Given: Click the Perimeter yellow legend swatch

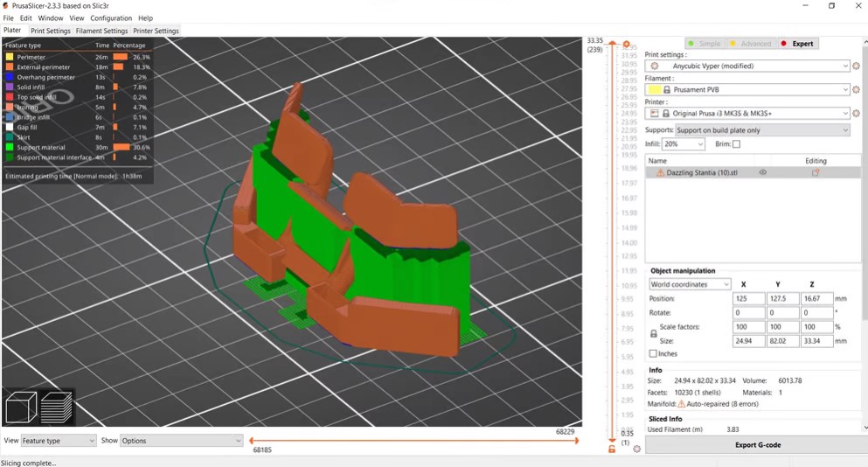Looking at the screenshot, I should click(10, 57).
